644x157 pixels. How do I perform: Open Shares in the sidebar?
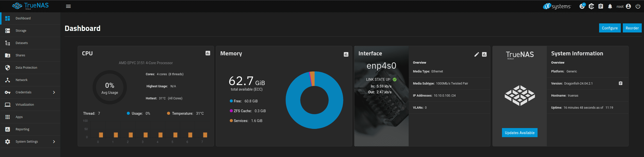(31, 55)
